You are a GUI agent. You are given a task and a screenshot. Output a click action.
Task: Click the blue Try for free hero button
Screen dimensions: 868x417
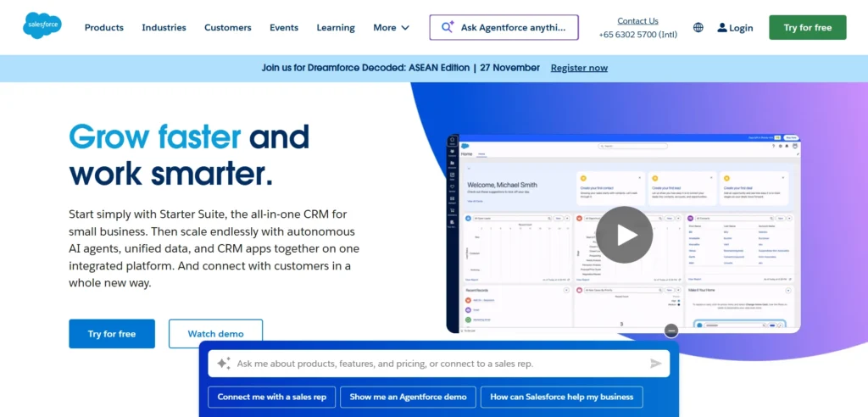(112, 333)
